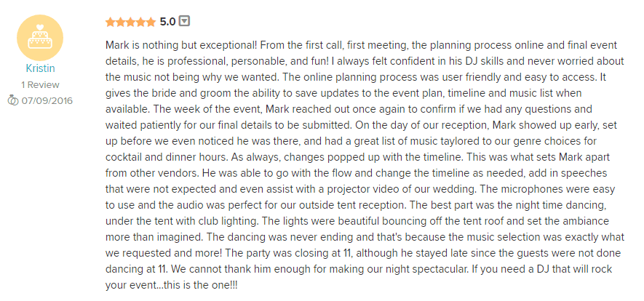This screenshot has height=301, width=644.
Task: Click the fourth orange rating star
Action: [x=141, y=22]
